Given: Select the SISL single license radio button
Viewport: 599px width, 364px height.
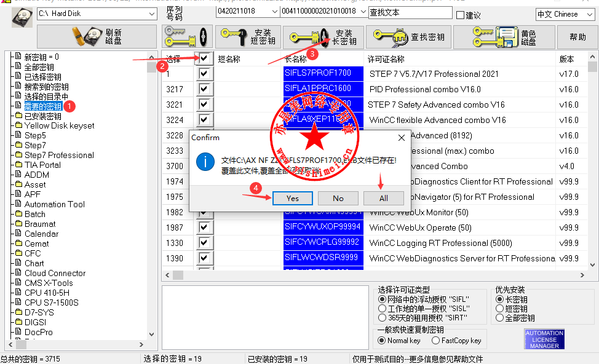Looking at the screenshot, I should point(382,308).
